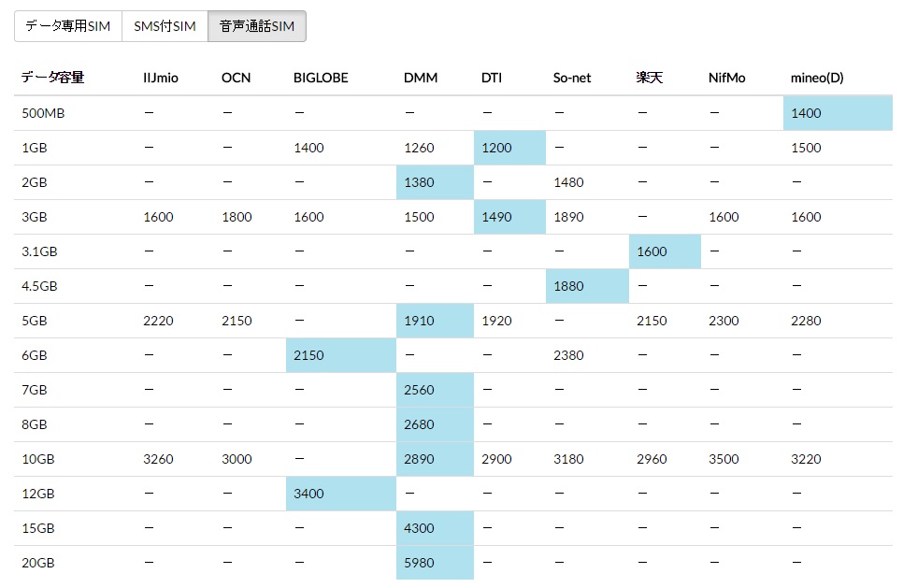
Task: Select the 8GB row label
Action: click(x=35, y=424)
